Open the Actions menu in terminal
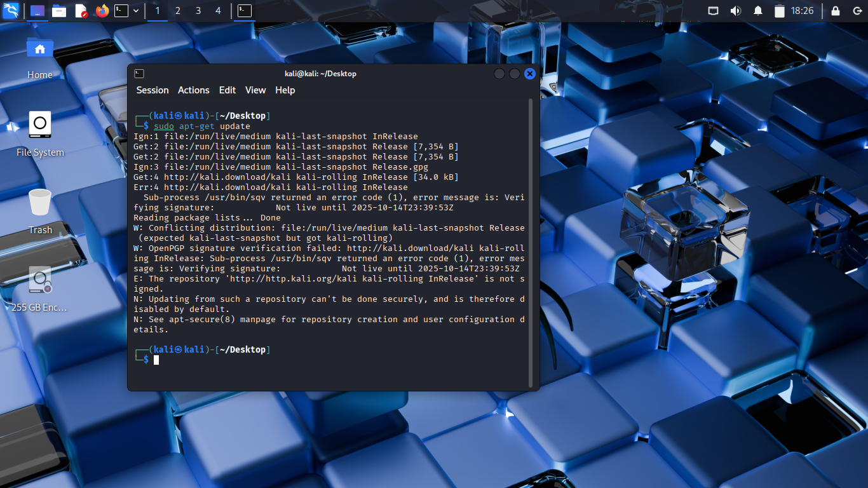Screen dimensions: 868x488 point(193,90)
